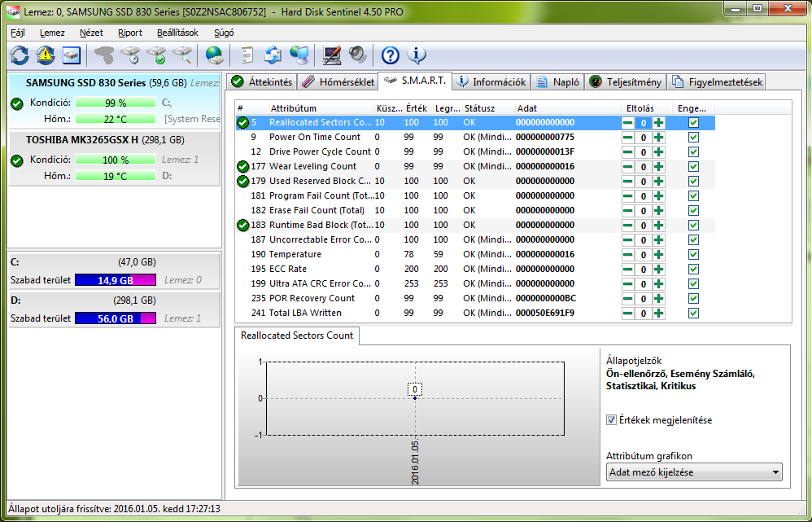Screen dimensions: 812x522
Task: Click the offset value field for Reallocated Sectors
Action: 644,123
